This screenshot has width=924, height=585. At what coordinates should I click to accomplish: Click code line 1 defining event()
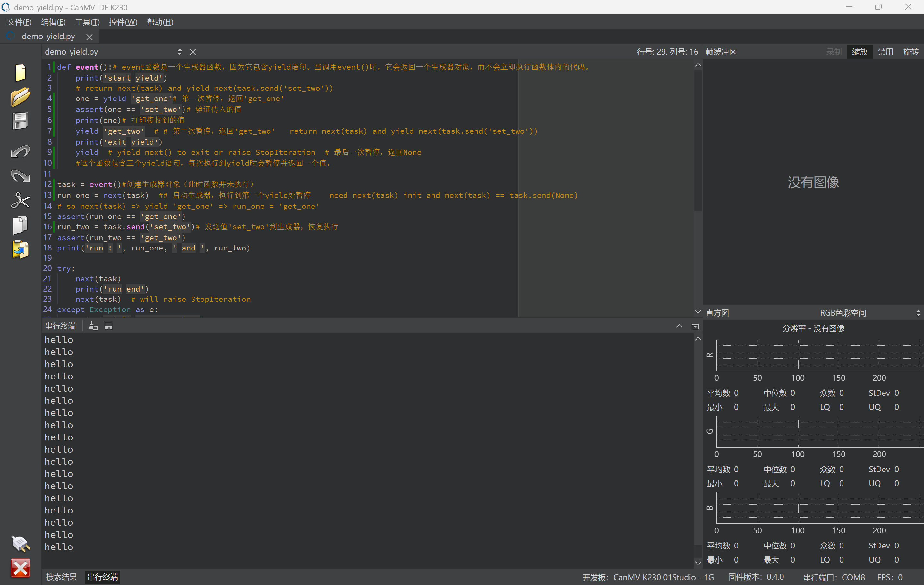pyautogui.click(x=323, y=67)
